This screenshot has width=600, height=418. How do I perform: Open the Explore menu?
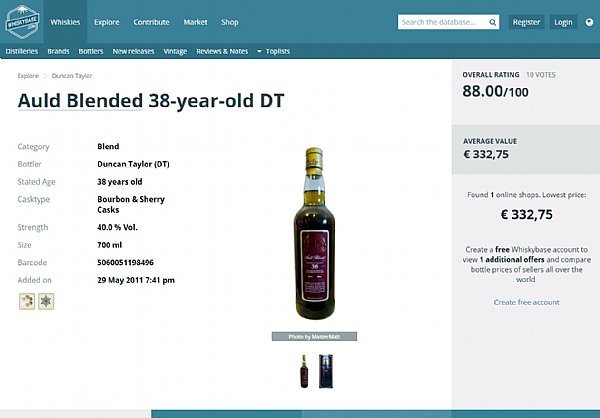click(107, 22)
